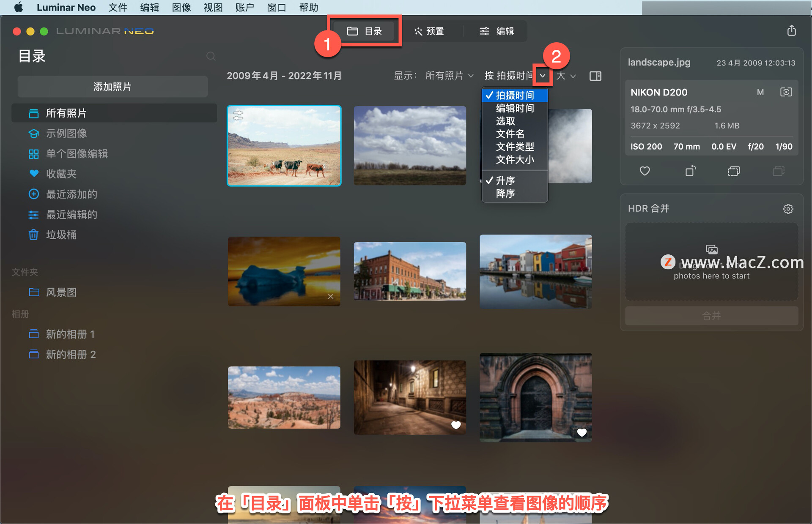Open the 按 拍摄时间 sort dropdown arrow
The height and width of the screenshot is (524, 812).
543,76
